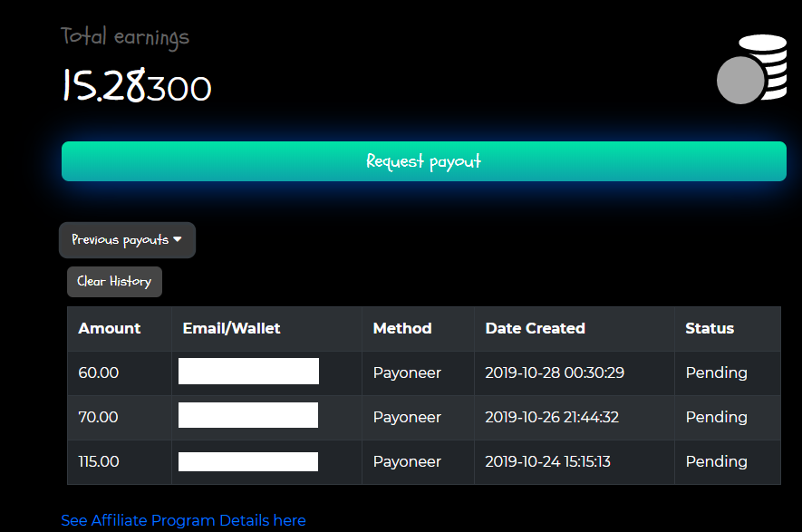Click Payoneer method in the 70.00 row
Image resolution: width=802 pixels, height=532 pixels.
(407, 417)
